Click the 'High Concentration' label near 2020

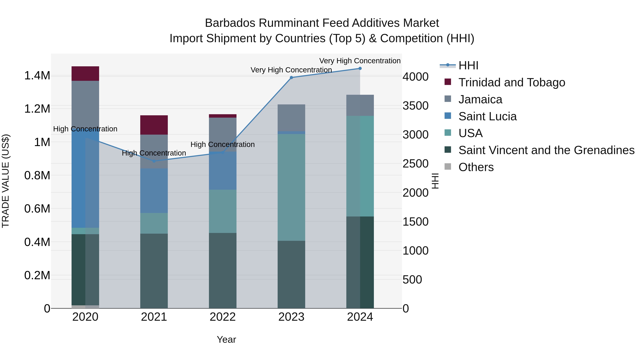point(85,129)
